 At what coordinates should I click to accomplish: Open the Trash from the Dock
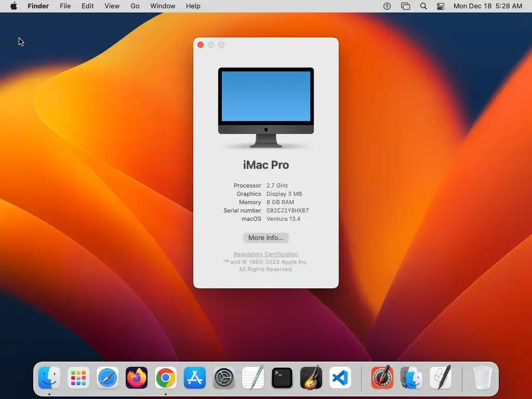tap(482, 378)
